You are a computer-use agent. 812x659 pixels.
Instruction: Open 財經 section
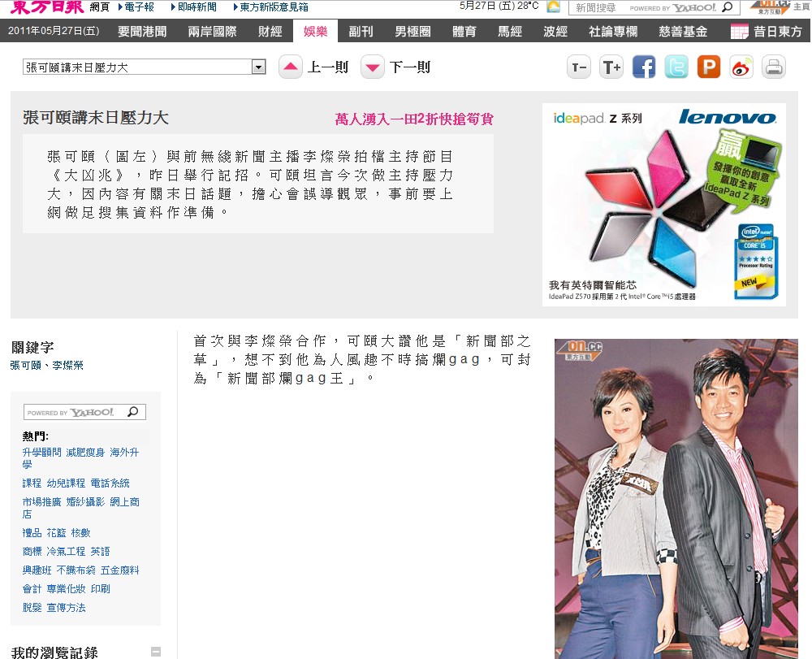[270, 32]
